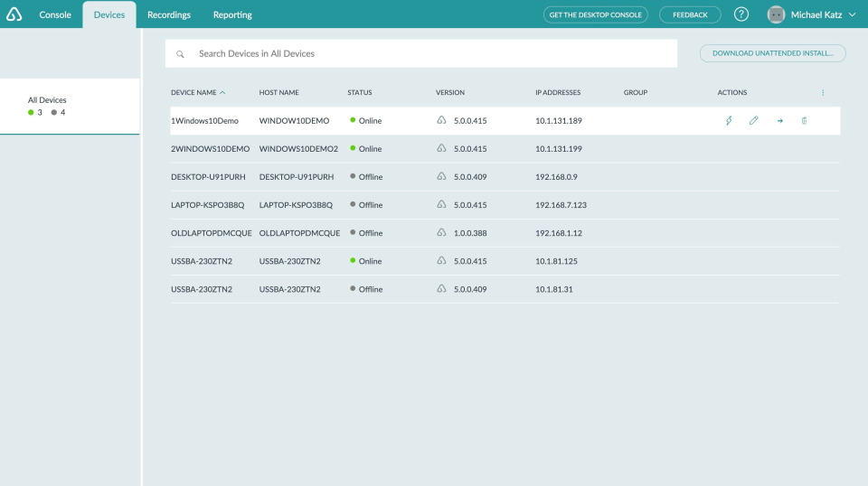Click the app logo in top-left corner

(14, 14)
